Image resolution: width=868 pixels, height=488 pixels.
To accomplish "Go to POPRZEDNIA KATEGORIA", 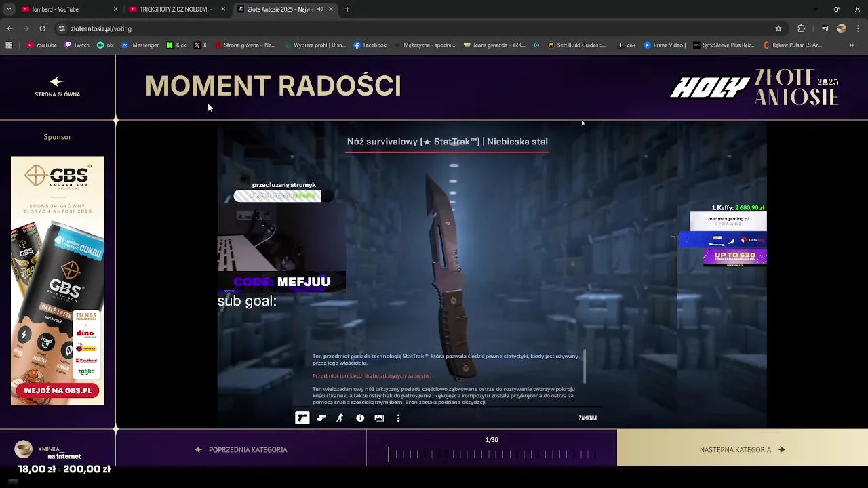I will coord(241,449).
